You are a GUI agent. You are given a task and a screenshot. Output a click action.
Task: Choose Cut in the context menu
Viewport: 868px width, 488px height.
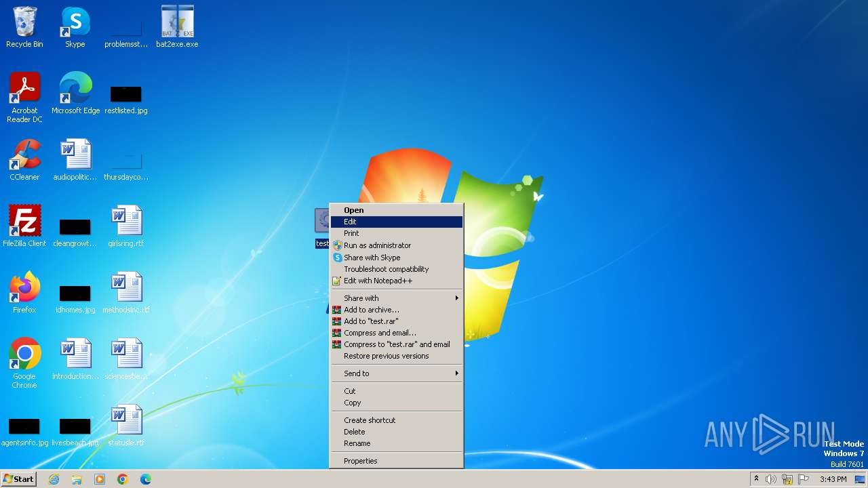point(397,391)
